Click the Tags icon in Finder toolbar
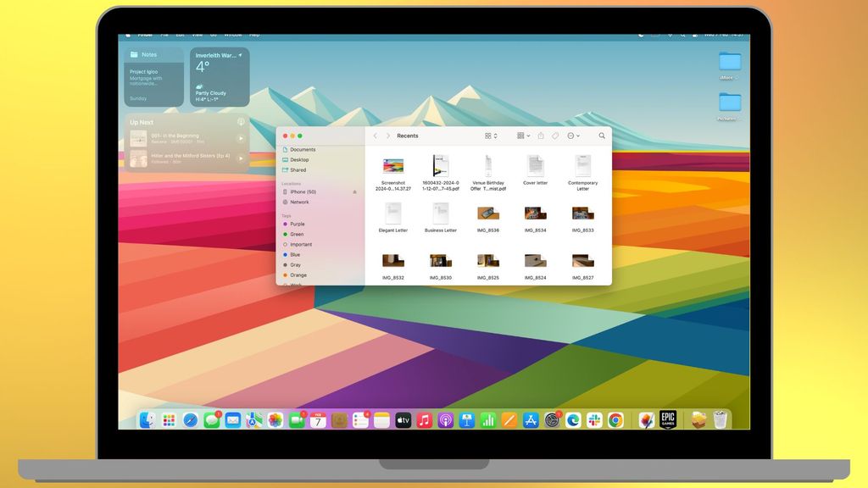Screen dimensions: 868x488 click(556, 136)
